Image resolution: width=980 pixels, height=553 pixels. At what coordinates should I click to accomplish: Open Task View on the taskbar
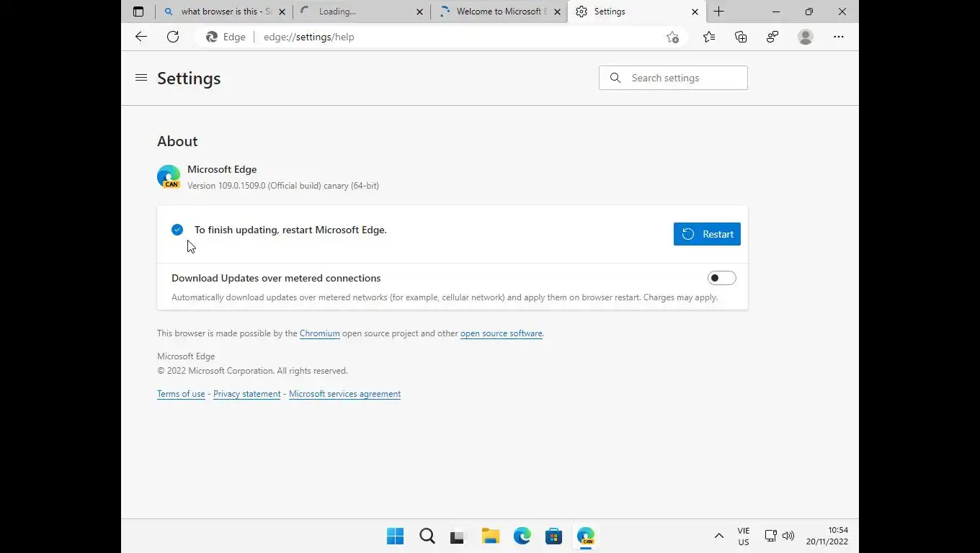458,536
